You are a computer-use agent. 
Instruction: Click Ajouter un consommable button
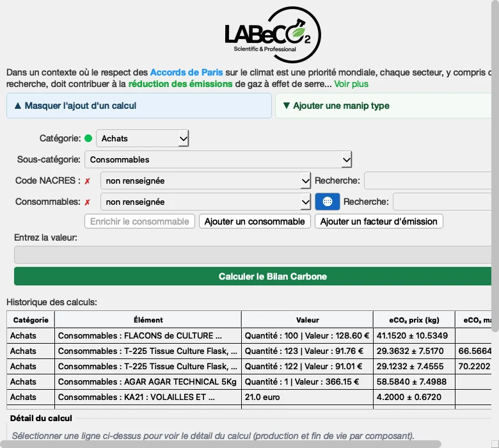click(255, 221)
